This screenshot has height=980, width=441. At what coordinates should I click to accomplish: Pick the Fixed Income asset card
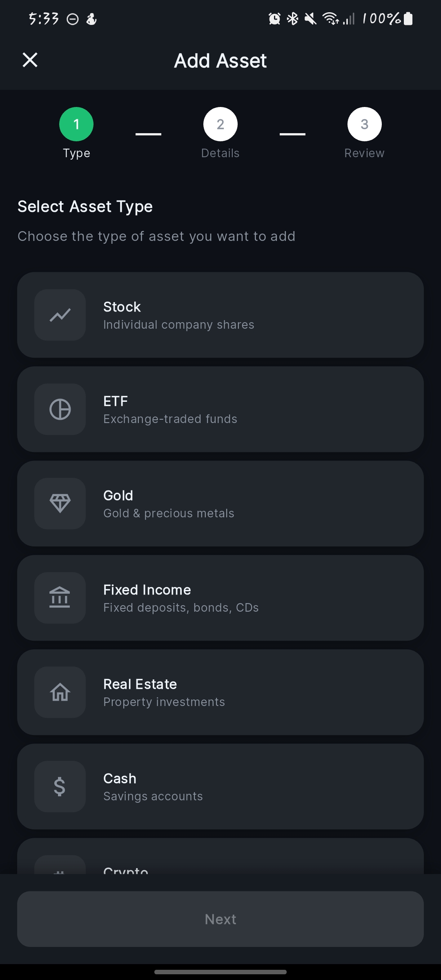pyautogui.click(x=220, y=598)
